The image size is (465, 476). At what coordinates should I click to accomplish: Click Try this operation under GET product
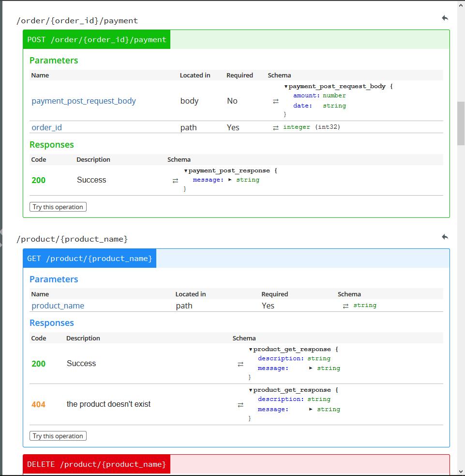pyautogui.click(x=58, y=436)
